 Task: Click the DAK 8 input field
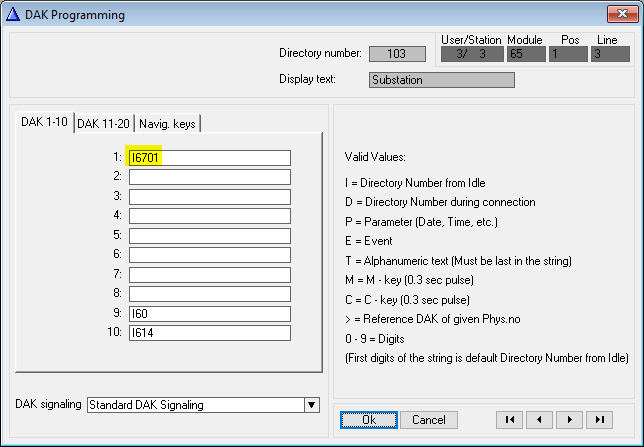(x=210, y=294)
